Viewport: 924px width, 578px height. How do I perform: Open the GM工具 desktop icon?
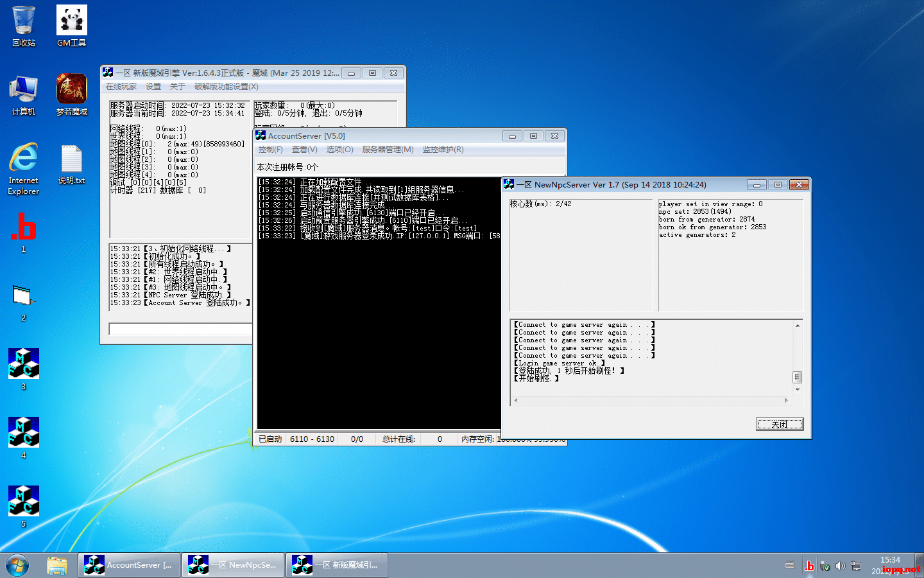[71, 22]
